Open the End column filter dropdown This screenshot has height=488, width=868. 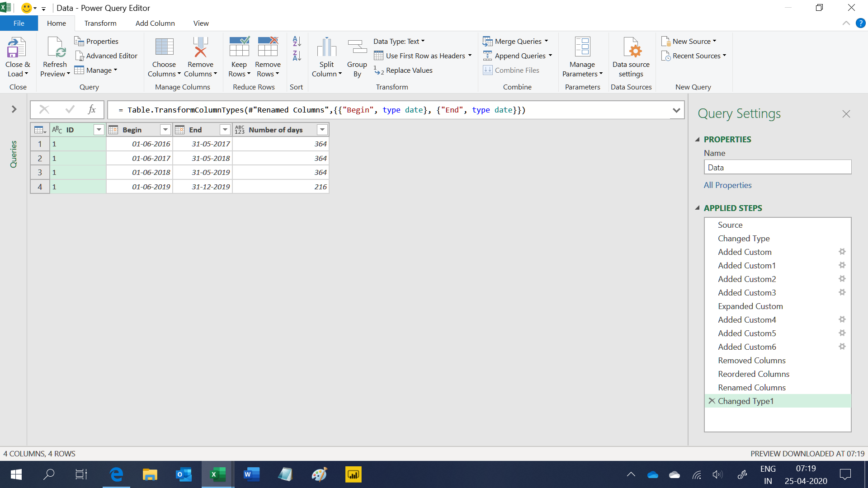point(225,130)
